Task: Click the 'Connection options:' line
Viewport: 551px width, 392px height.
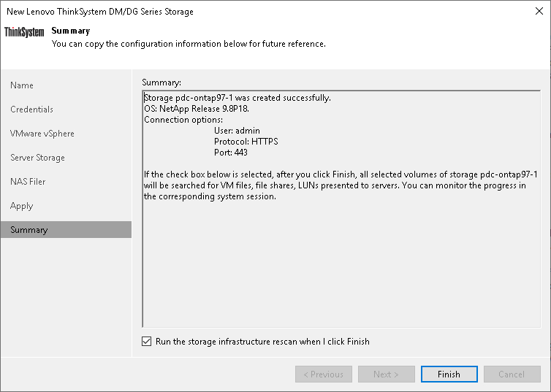Action: coord(183,120)
